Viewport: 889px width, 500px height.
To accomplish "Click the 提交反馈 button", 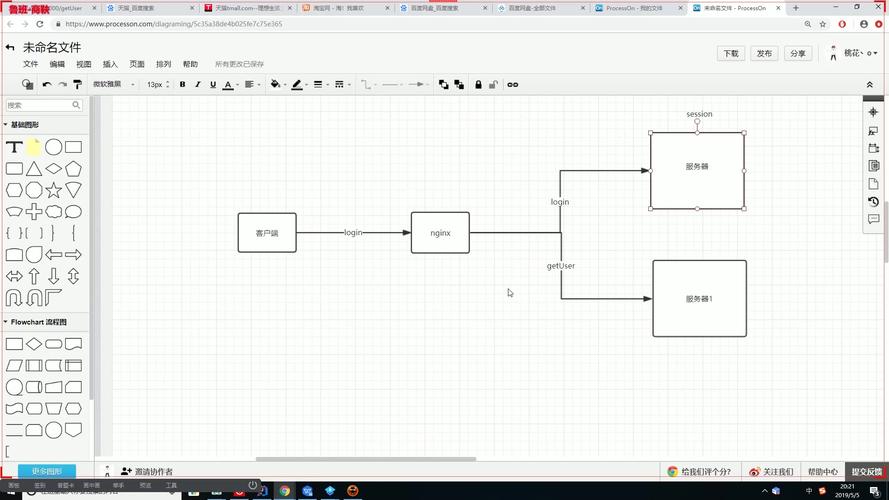I will [x=866, y=471].
